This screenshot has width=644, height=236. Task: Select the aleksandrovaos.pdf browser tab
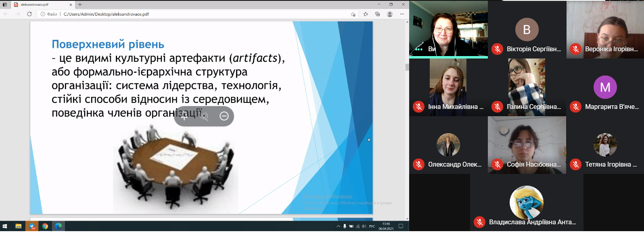[x=40, y=4]
